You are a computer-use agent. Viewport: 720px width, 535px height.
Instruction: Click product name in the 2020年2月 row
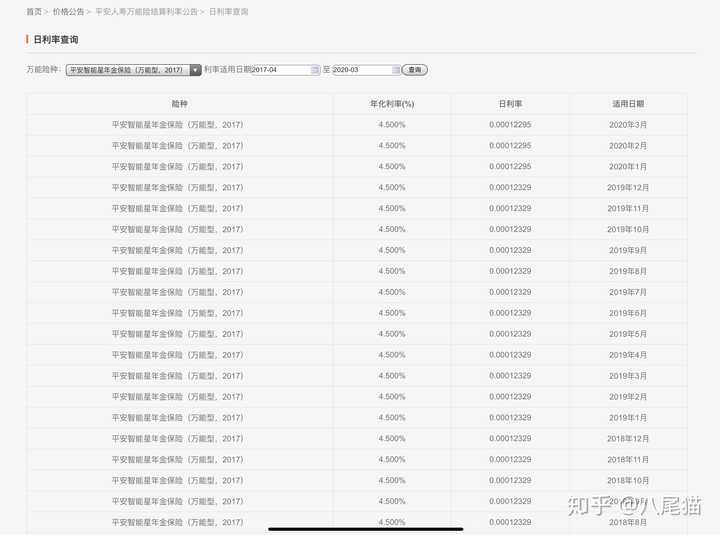[178, 146]
